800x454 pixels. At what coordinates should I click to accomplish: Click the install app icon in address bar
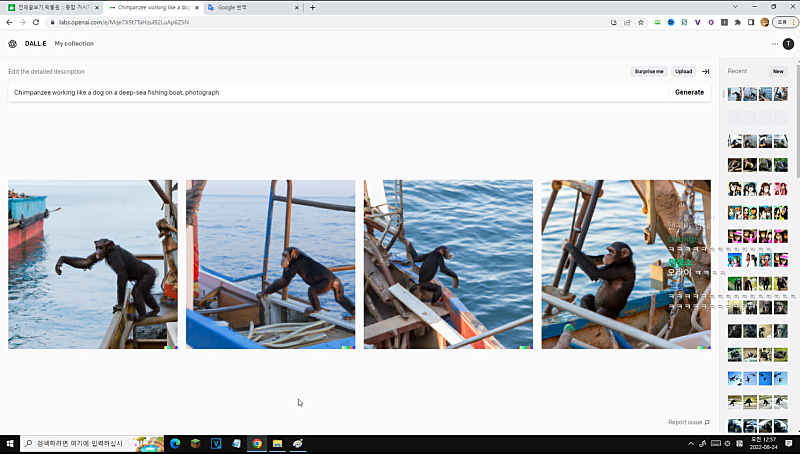pos(614,22)
